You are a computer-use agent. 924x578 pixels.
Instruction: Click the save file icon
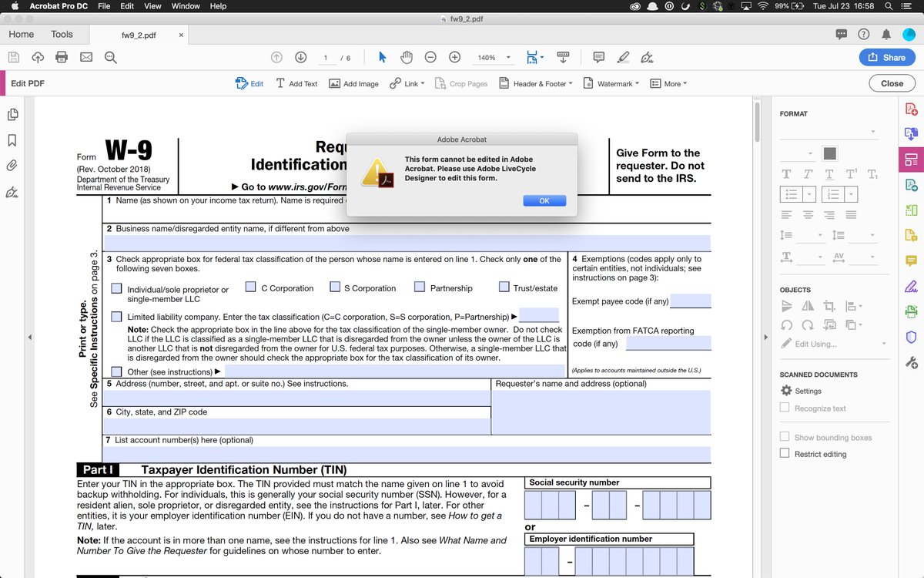tap(13, 57)
